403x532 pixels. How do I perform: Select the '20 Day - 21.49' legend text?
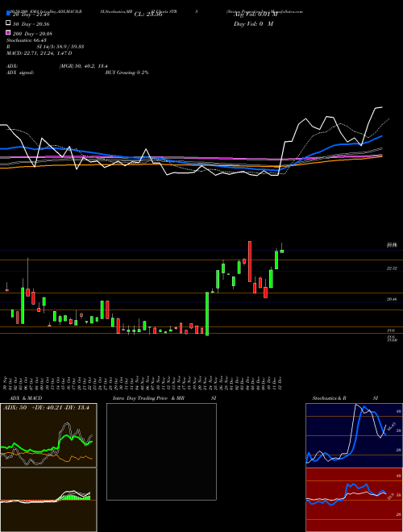tap(31, 15)
